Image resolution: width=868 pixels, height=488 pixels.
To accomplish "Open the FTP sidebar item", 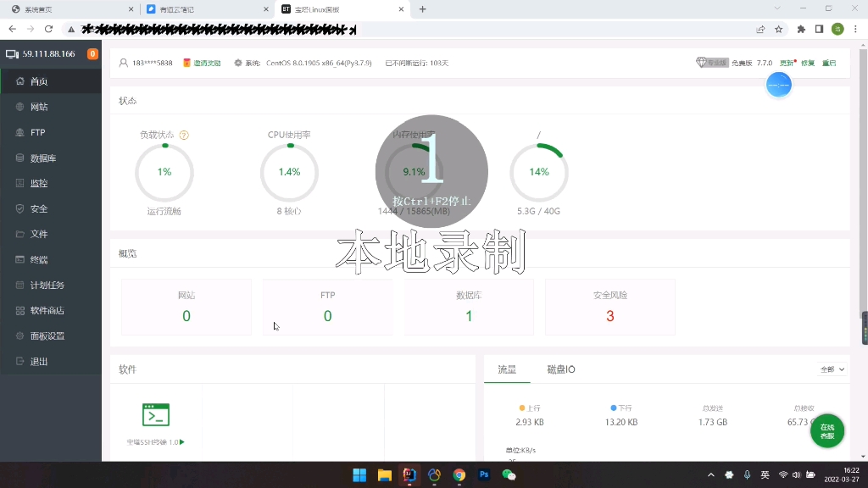I will [51, 132].
